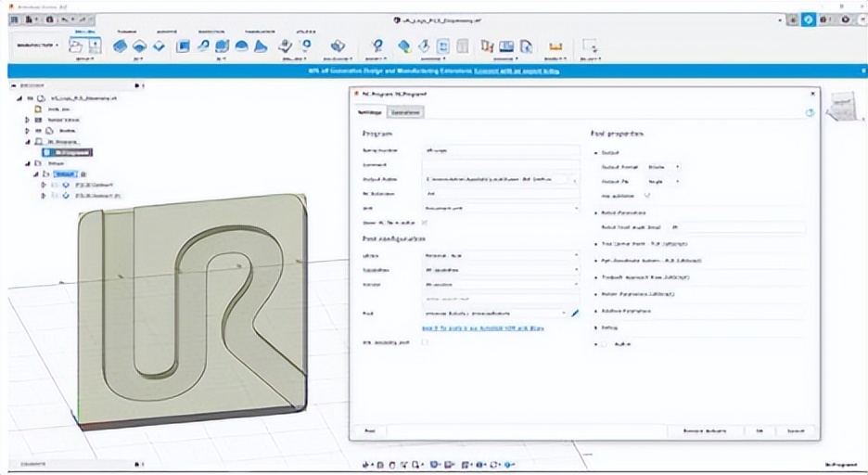Click the Comment input field under Program
The image size is (868, 475).
(501, 163)
